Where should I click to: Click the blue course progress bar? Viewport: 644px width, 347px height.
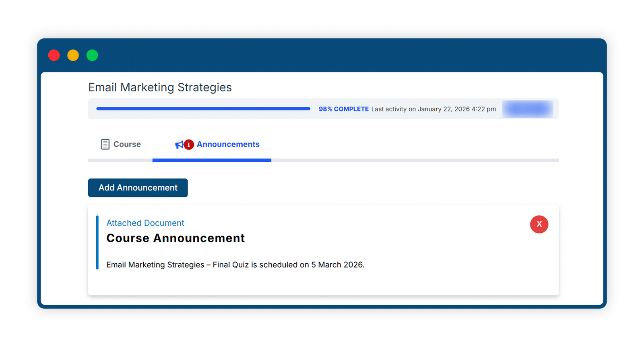point(203,109)
